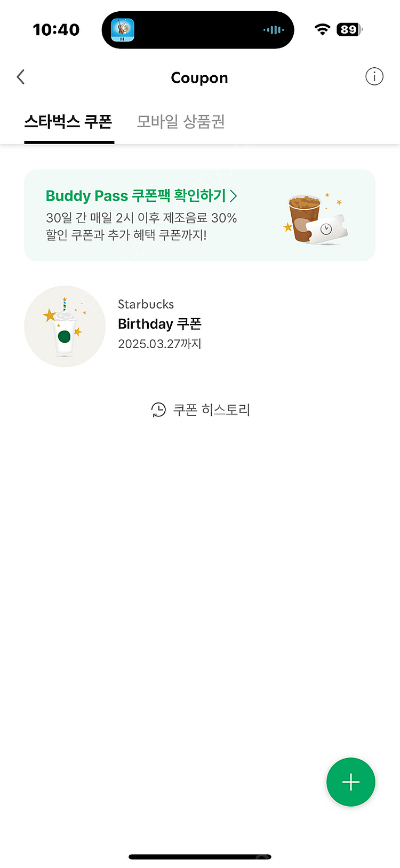Tap the 10:40 status bar clock
The image size is (400, 868).
click(56, 30)
